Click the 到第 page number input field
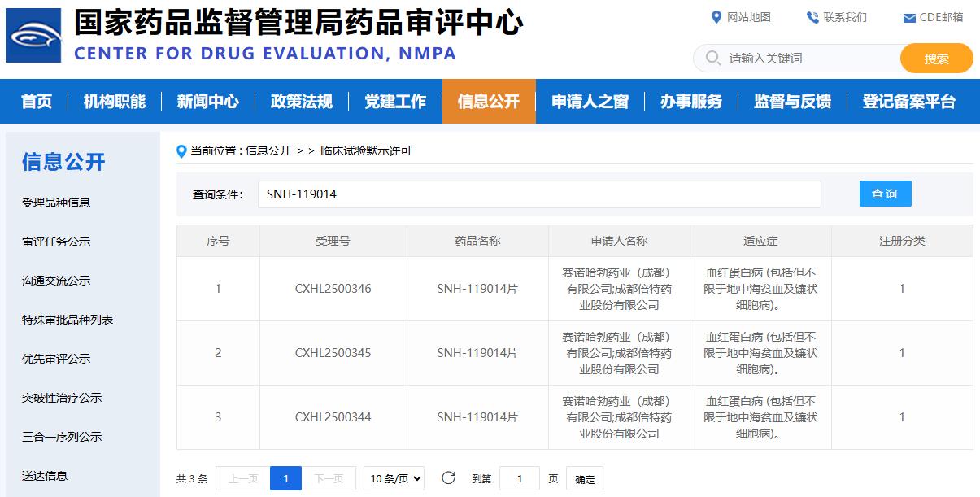The width and height of the screenshot is (980, 497). click(x=520, y=478)
